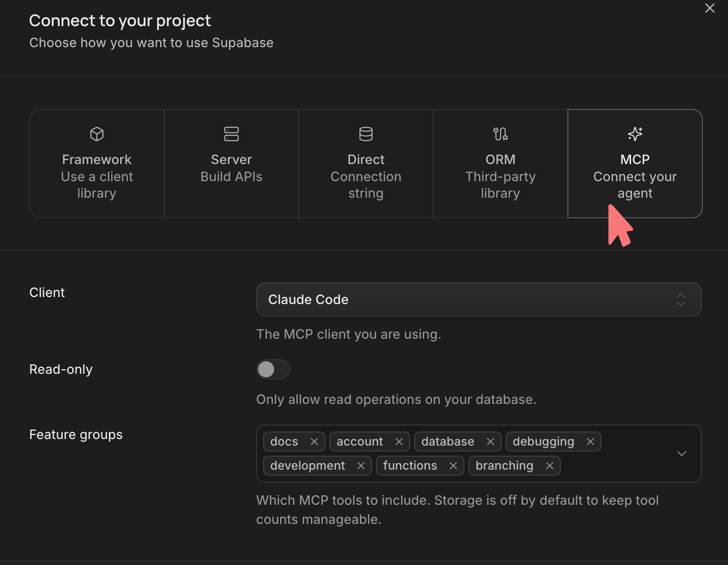Click the client selector up-down arrows
This screenshot has width=728, height=565.
click(681, 300)
